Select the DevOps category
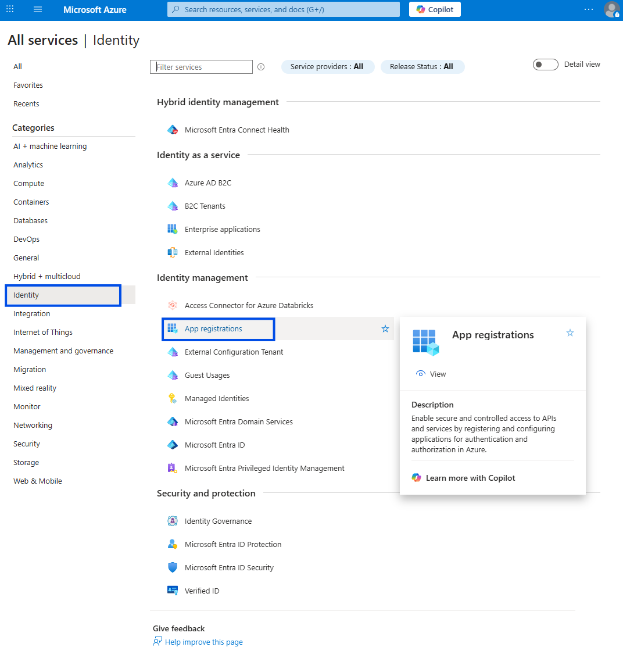This screenshot has width=623, height=672. (26, 239)
